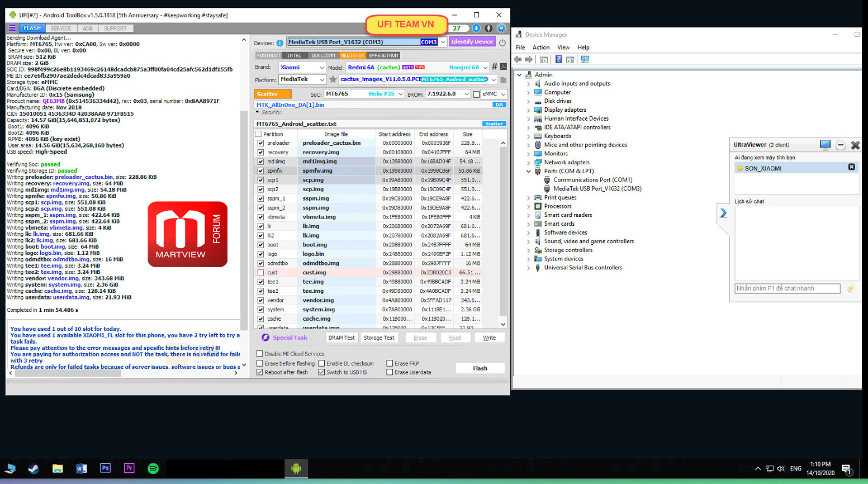This screenshot has width=868, height=484.
Task: Uncheck Switch to USB HS
Action: (x=321, y=372)
